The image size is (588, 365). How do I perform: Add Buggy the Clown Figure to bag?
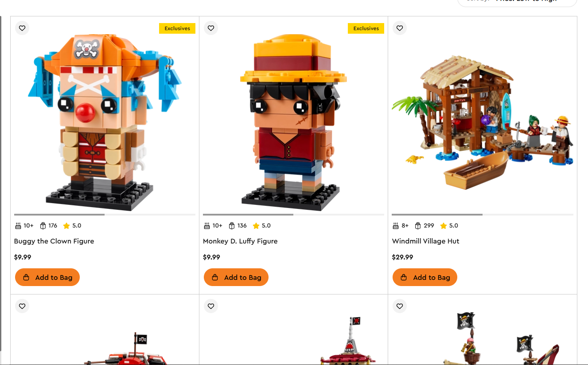tap(47, 277)
